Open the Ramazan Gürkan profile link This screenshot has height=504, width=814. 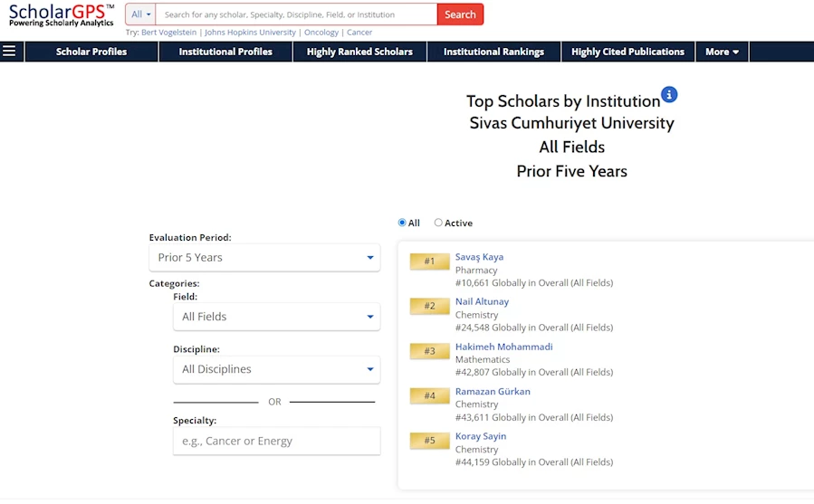point(493,392)
